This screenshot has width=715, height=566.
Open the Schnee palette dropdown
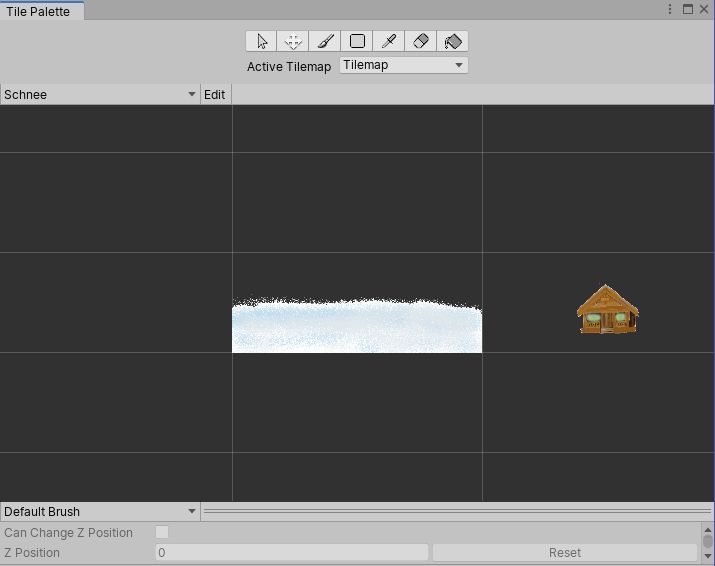coord(100,94)
